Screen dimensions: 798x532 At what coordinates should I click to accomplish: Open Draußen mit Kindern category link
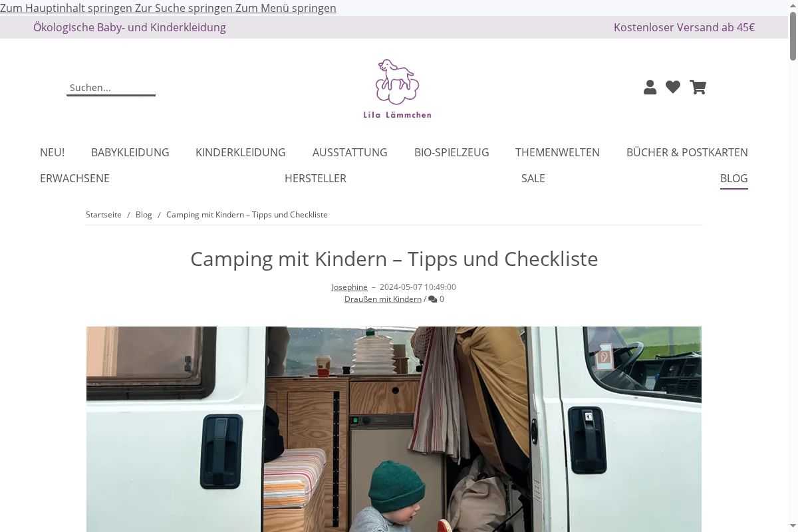click(383, 299)
